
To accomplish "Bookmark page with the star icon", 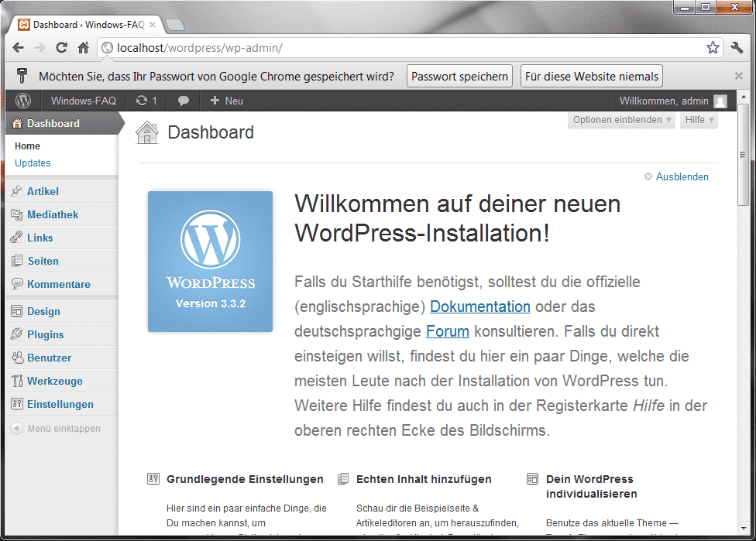I will (x=713, y=48).
